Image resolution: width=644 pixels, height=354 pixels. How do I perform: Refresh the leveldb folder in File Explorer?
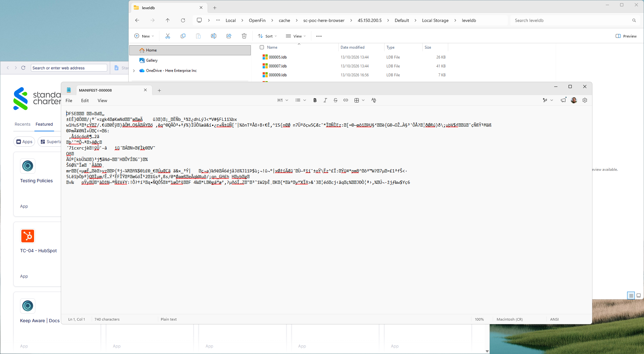pyautogui.click(x=183, y=20)
